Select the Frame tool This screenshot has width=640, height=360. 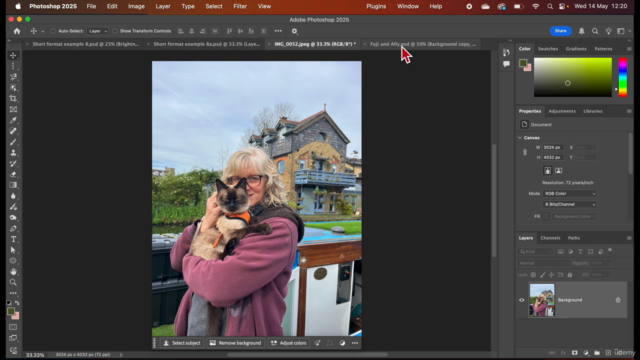coord(13,109)
